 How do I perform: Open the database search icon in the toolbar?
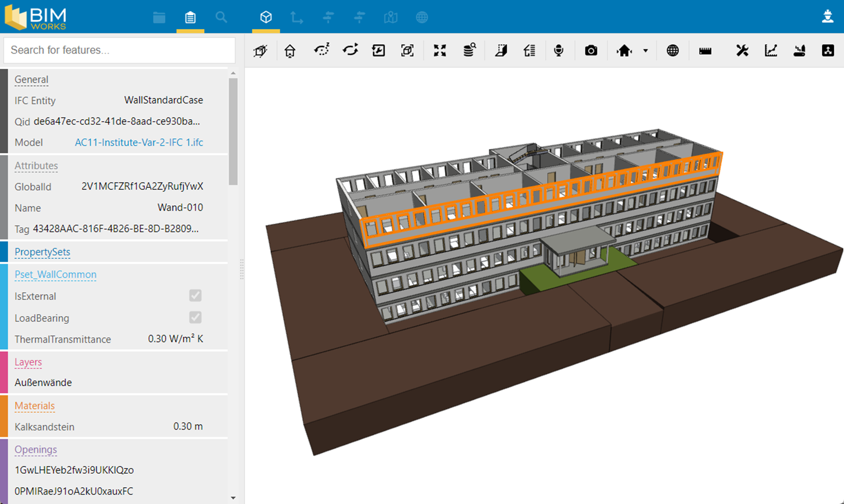470,50
